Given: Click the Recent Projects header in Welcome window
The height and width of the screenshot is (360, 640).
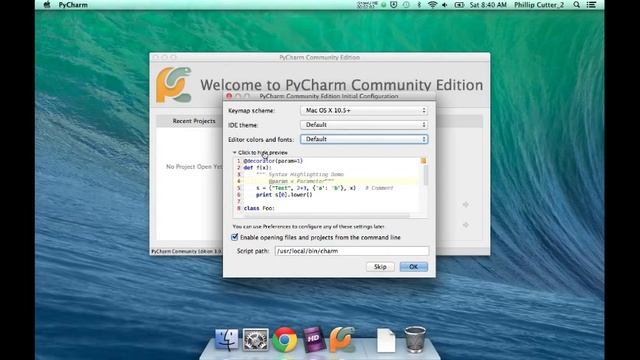Looking at the screenshot, I should point(194,121).
